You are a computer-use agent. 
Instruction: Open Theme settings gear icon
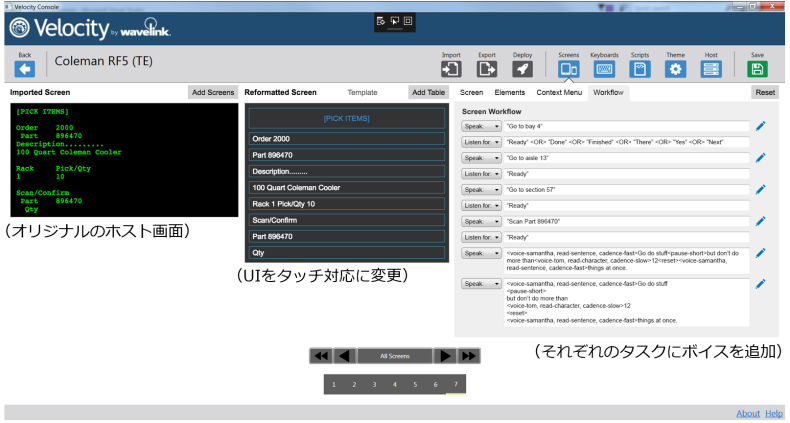click(x=675, y=69)
